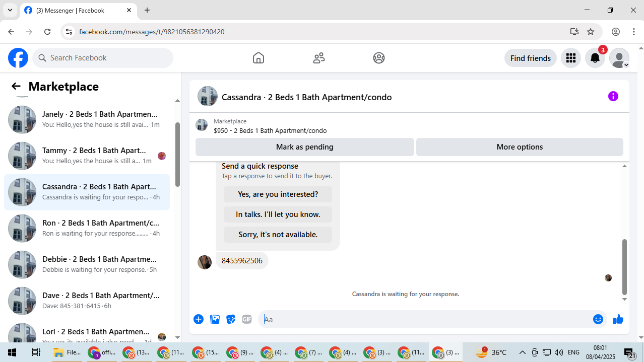Click Cassandra's avatar next to phone number message
644x362 pixels.
tap(205, 262)
